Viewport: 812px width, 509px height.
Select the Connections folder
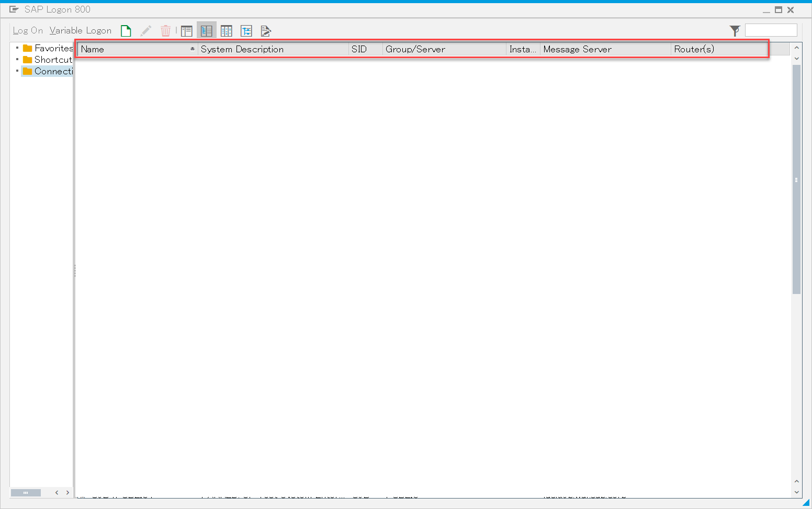(x=48, y=71)
